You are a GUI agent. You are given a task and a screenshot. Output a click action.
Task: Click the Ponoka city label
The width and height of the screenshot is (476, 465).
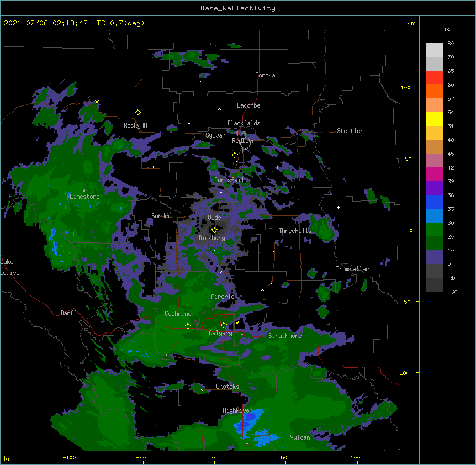click(x=265, y=75)
